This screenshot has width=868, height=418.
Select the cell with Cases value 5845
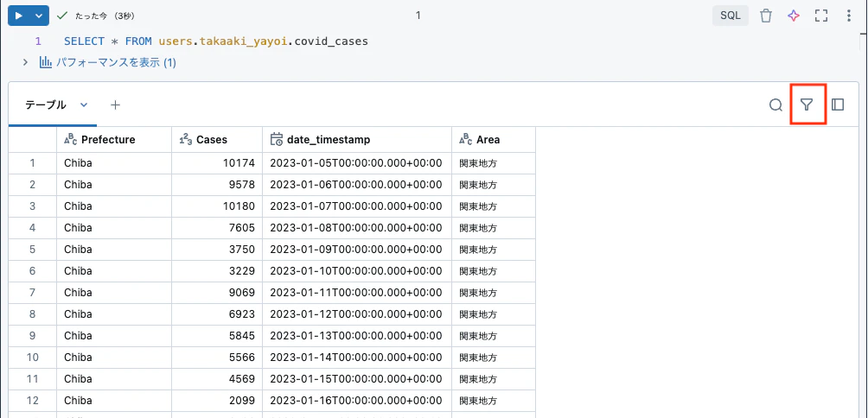pos(217,336)
